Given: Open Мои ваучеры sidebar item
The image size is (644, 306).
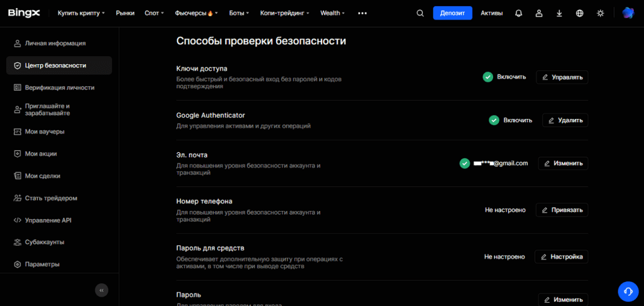Looking at the screenshot, I should coord(45,132).
